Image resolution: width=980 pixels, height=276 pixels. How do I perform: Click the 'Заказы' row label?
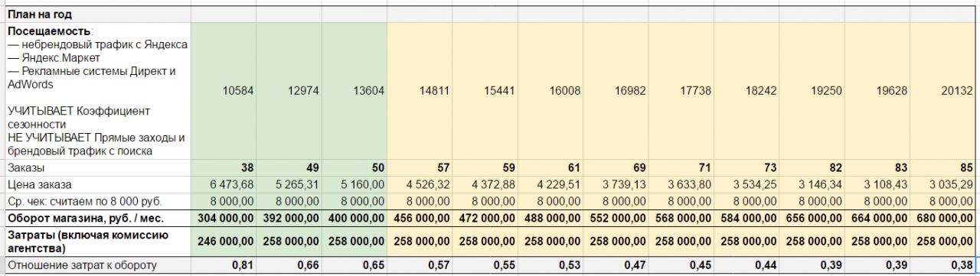(97, 167)
